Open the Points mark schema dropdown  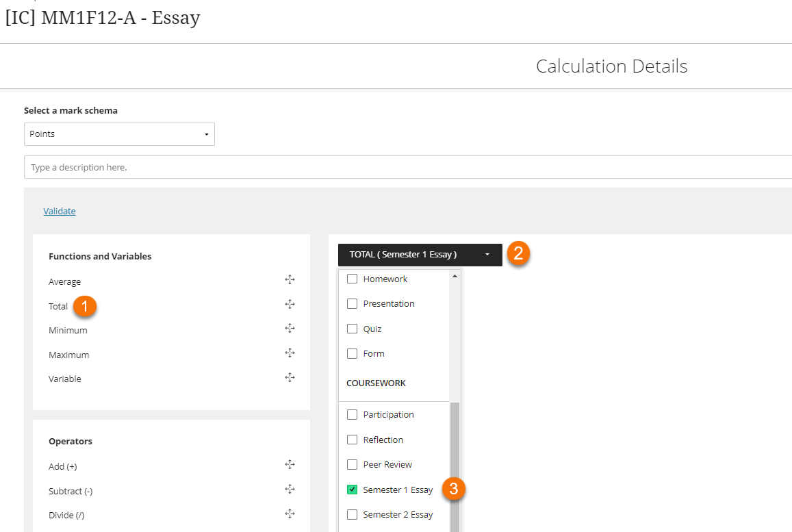tap(119, 134)
